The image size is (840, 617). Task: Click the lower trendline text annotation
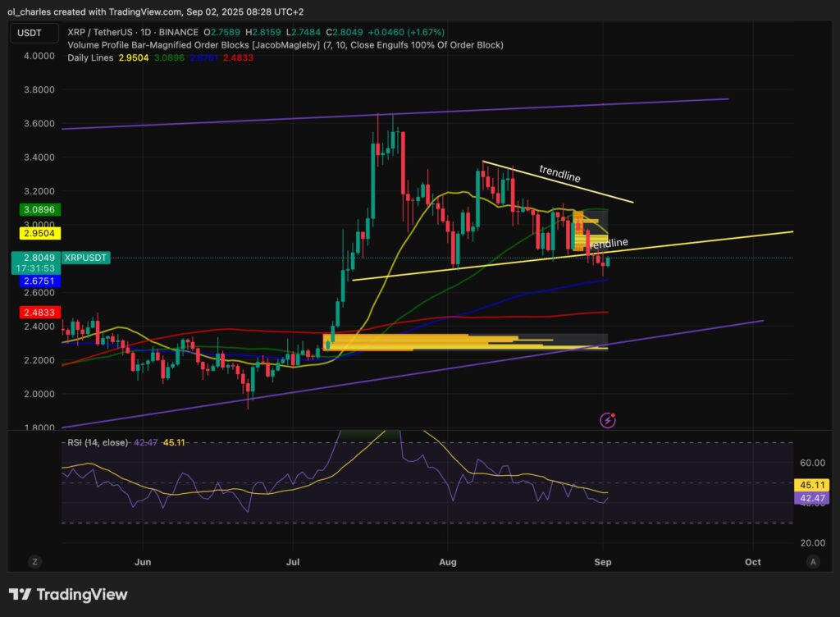(608, 242)
